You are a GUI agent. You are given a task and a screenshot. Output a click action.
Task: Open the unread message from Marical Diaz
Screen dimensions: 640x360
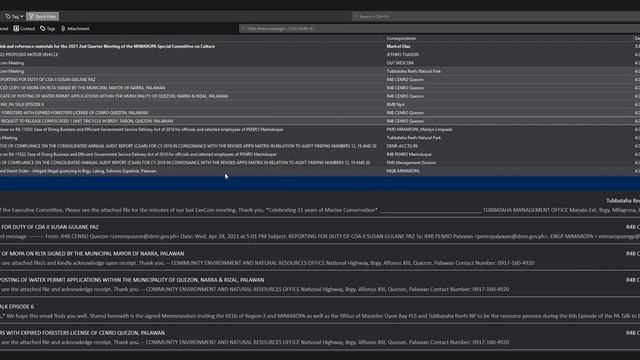click(320, 46)
